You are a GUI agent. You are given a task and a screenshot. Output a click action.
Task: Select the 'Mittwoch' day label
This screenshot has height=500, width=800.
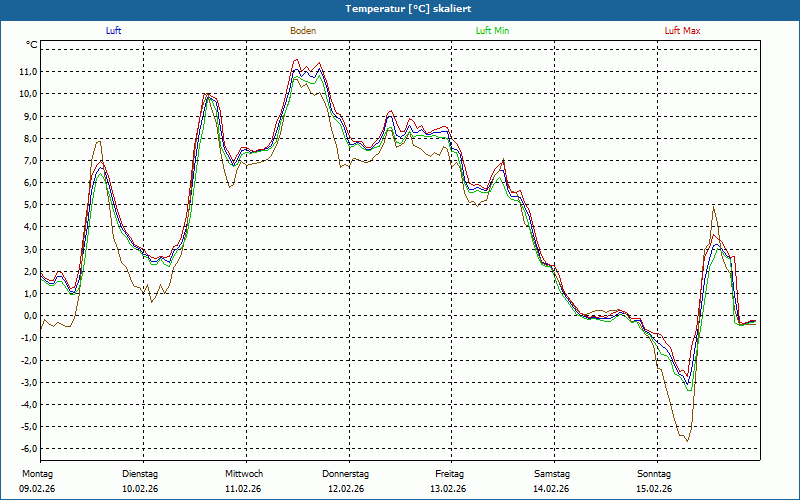pos(244,474)
